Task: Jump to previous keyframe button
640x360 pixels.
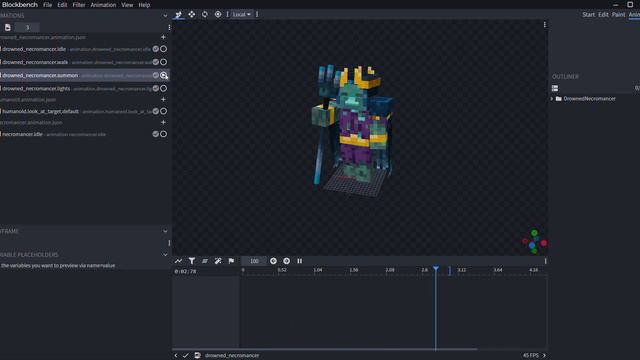Action: 273,261
